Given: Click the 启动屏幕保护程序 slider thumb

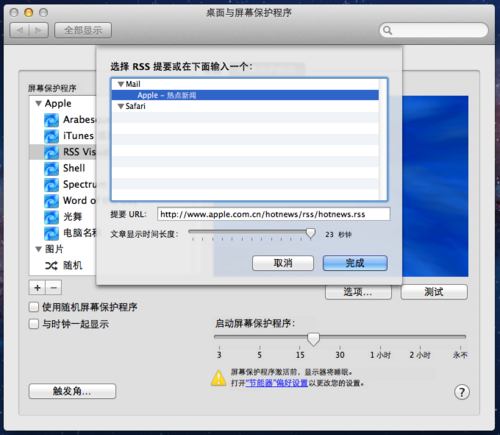Looking at the screenshot, I should pyautogui.click(x=313, y=339).
